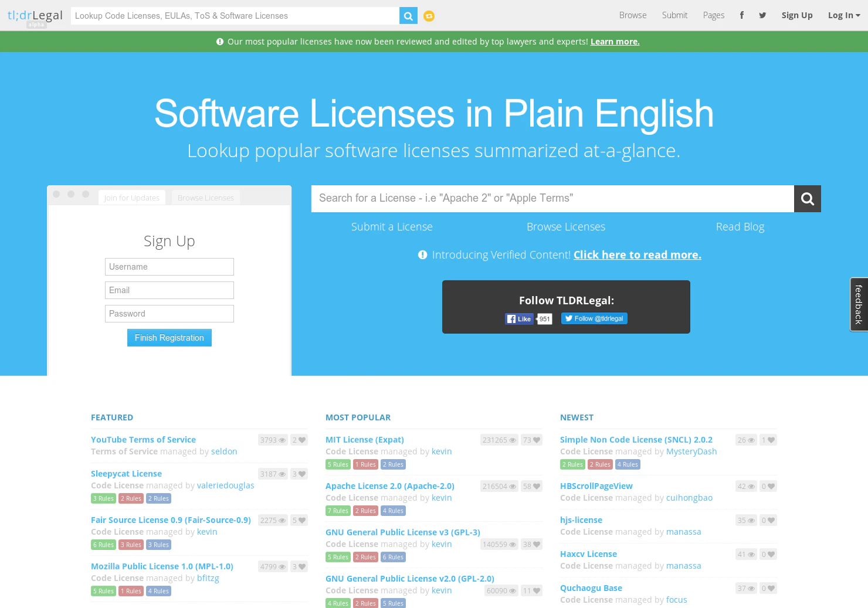The height and width of the screenshot is (608, 868).
Task: Open the Twitter icon in the navbar
Action: click(x=762, y=15)
